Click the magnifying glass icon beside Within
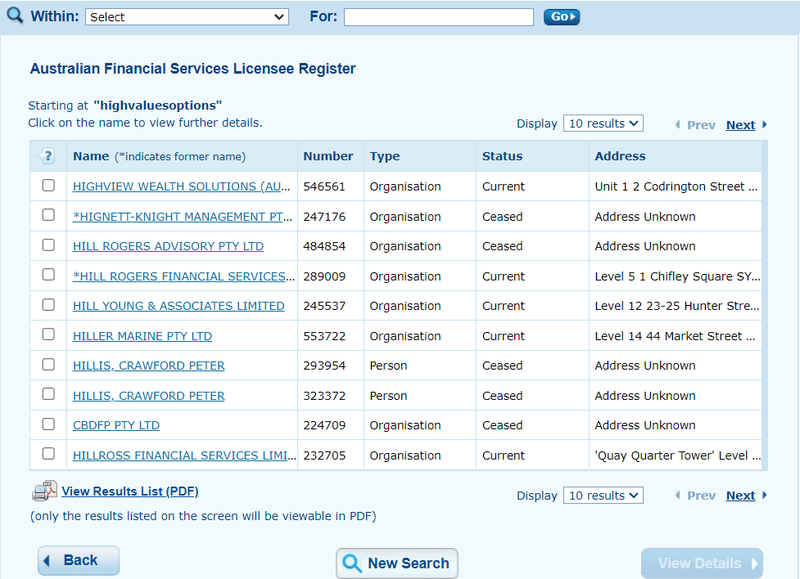This screenshot has height=579, width=800. point(15,15)
